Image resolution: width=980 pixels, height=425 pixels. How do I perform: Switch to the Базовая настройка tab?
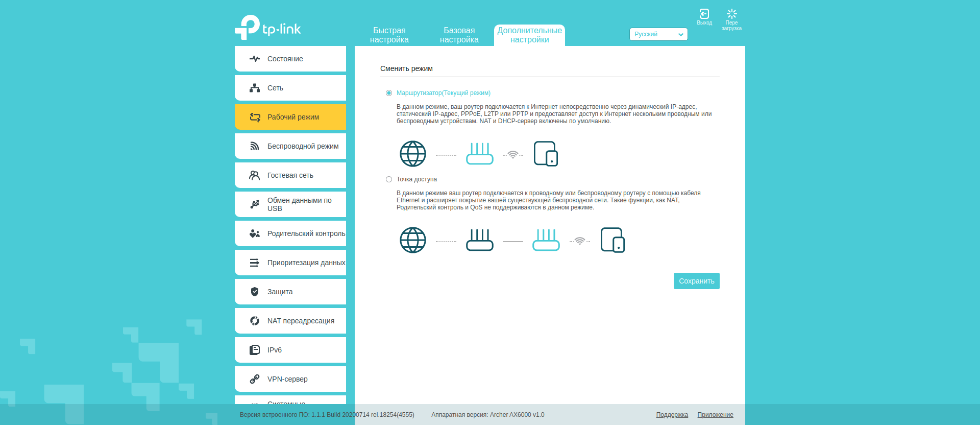point(459,35)
